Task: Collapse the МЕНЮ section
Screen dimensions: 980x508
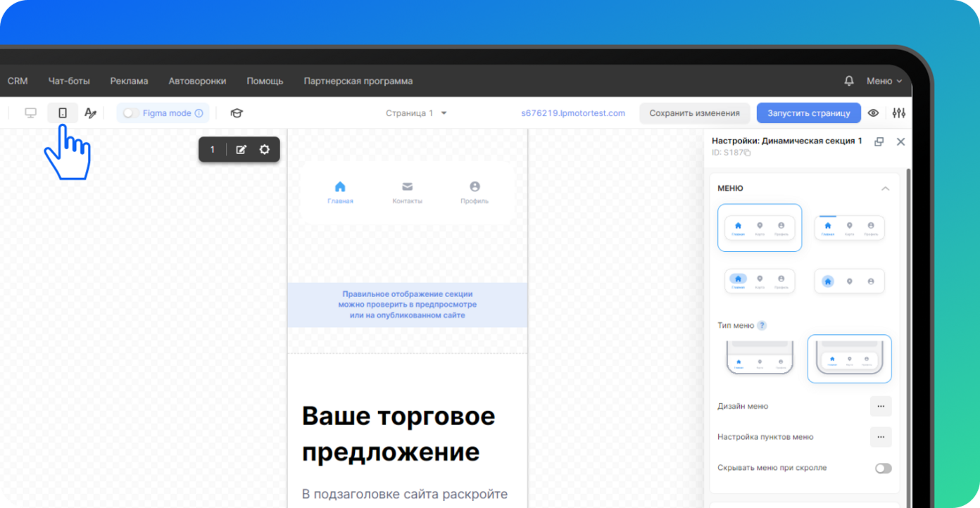Action: pyautogui.click(x=885, y=189)
